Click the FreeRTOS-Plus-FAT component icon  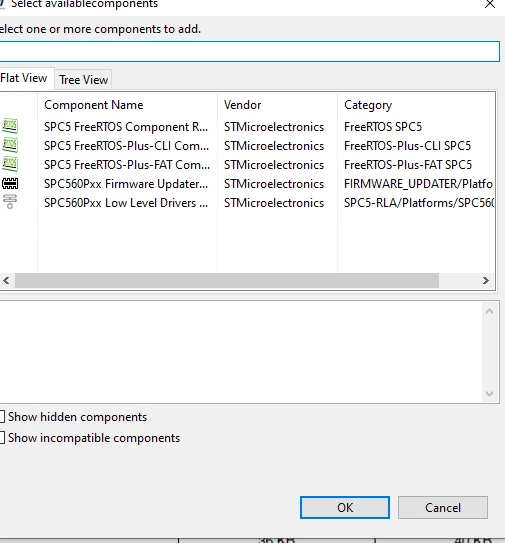(10, 164)
